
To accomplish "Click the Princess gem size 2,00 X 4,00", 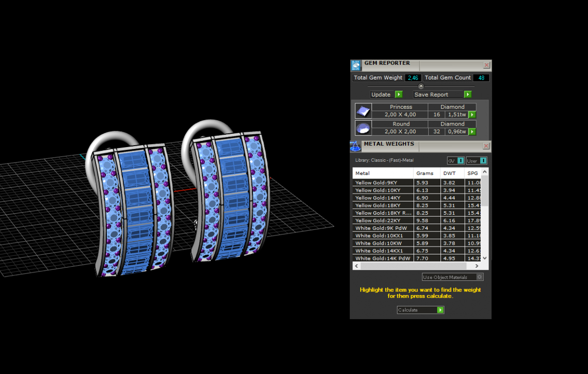I will [x=400, y=115].
